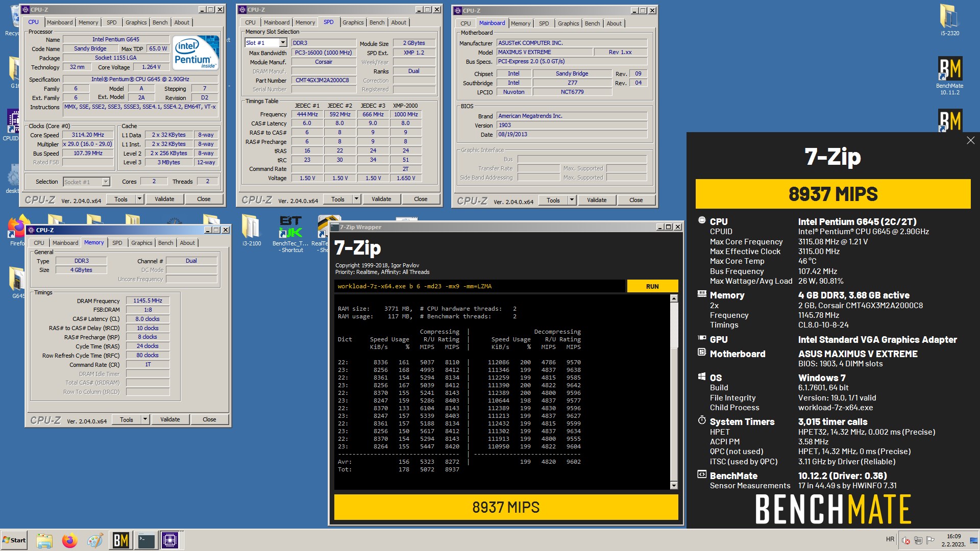Click the HR language indicator
The image size is (980, 551).
pyautogui.click(x=890, y=539)
